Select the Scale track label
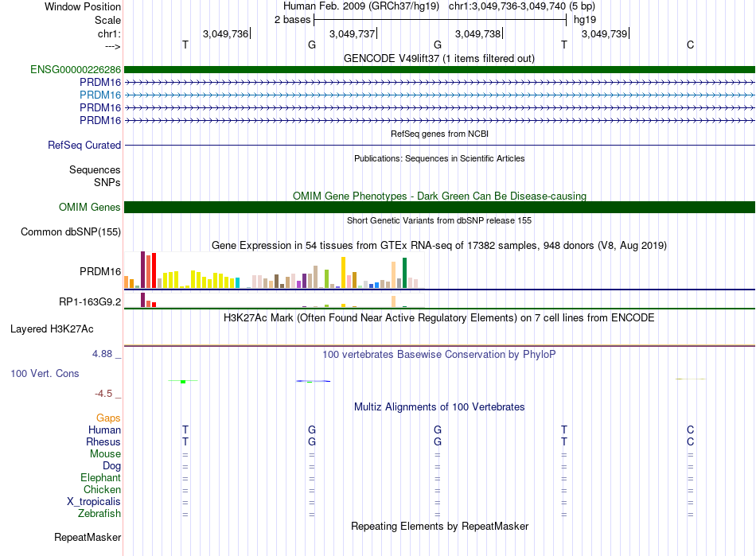 (107, 20)
